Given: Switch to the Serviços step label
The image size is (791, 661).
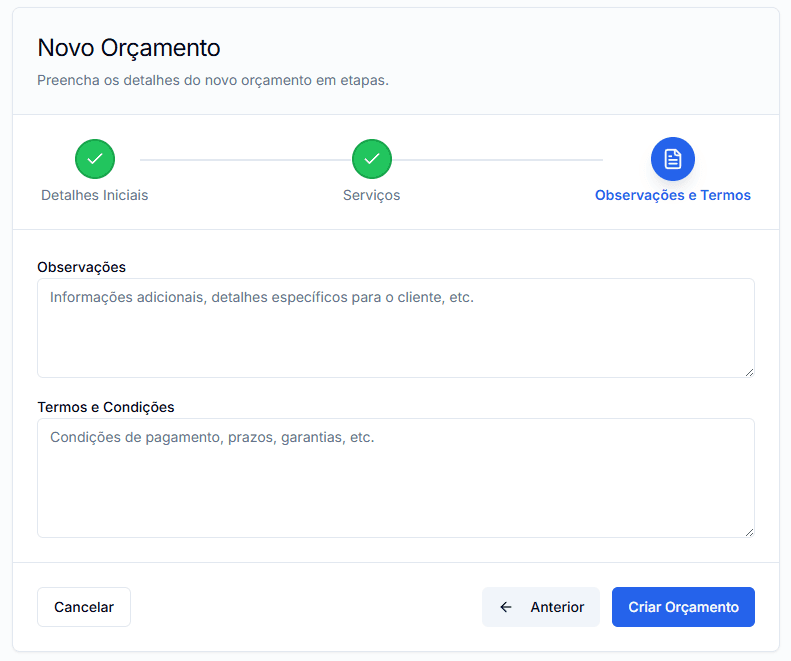Looking at the screenshot, I should pyautogui.click(x=372, y=195).
